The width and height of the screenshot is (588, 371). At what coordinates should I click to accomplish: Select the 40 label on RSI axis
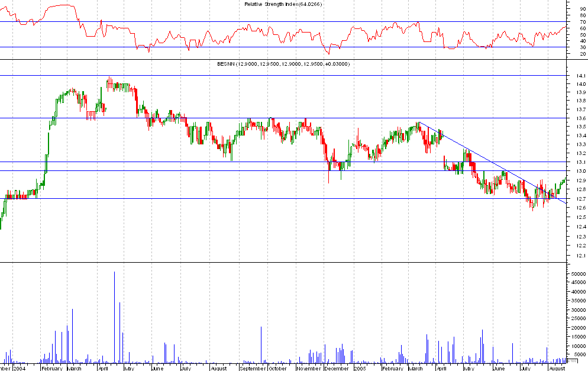pyautogui.click(x=583, y=41)
